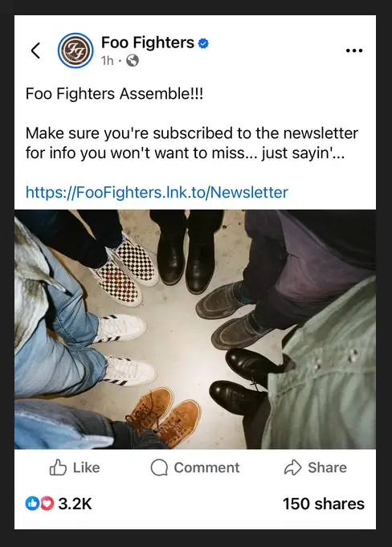Click the red heart reaction emoji
Image resolution: width=392 pixels, height=547 pixels.
47,504
